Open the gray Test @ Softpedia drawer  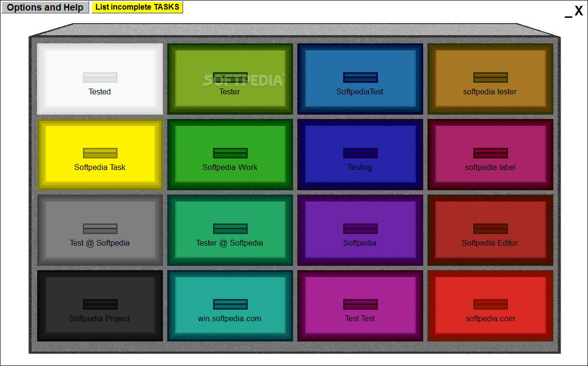click(100, 230)
